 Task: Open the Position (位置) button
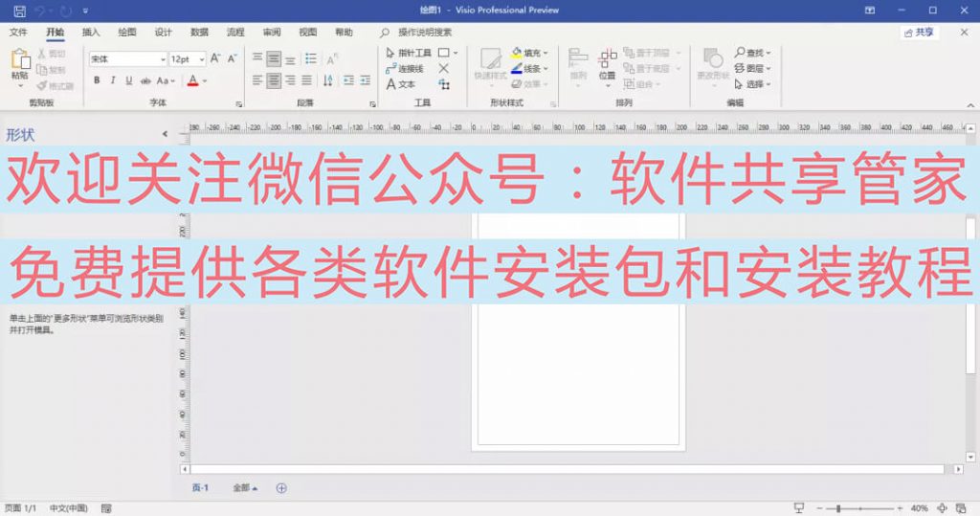[608, 67]
